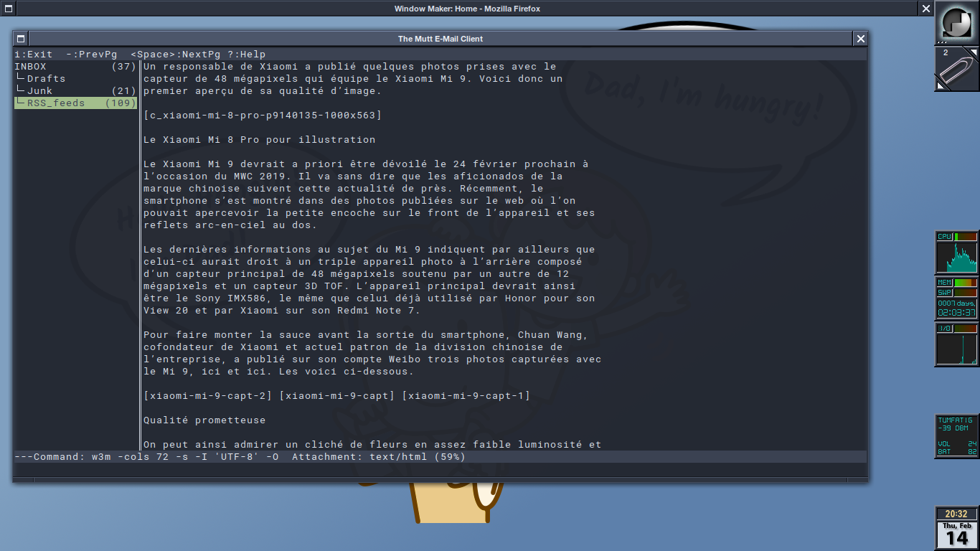Viewport: 980px width, 551px height.
Task: Click the INBOX message count (37)
Action: click(124, 67)
